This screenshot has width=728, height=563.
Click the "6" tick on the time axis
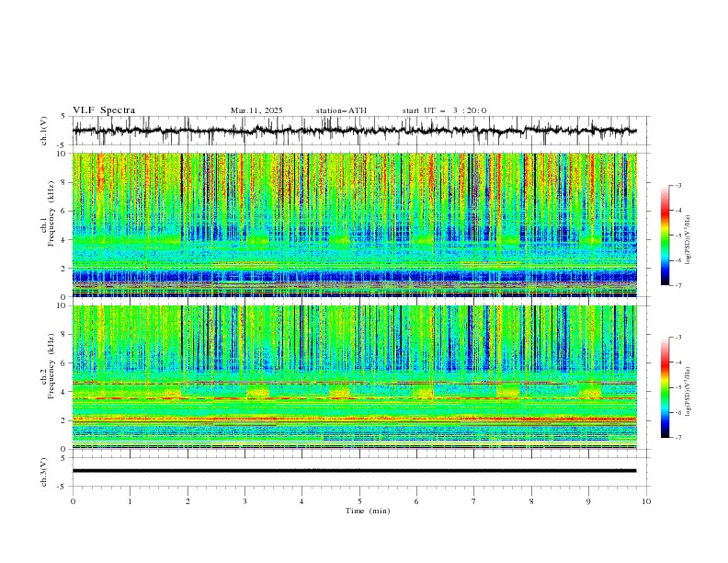pyautogui.click(x=416, y=501)
